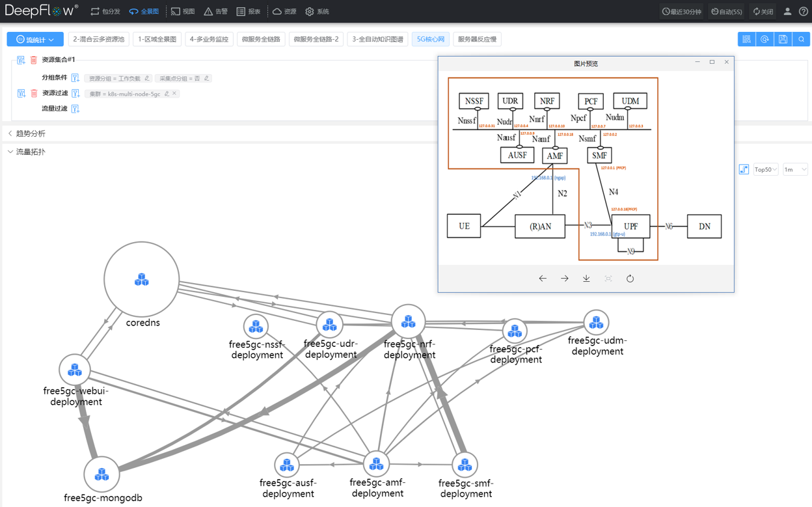Open the 最近30分钟 time range selector
This screenshot has width=812, height=507.
(x=681, y=12)
